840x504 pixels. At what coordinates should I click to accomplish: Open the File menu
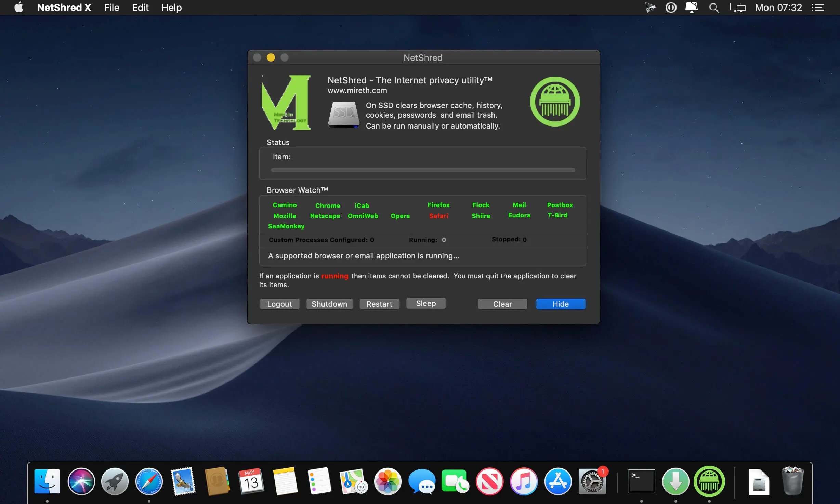point(111,7)
